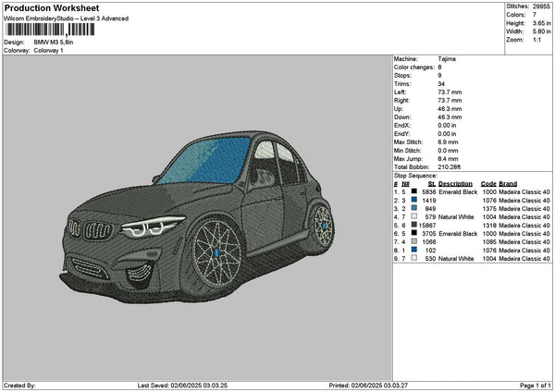Click the Machine value Tajima

(447, 58)
